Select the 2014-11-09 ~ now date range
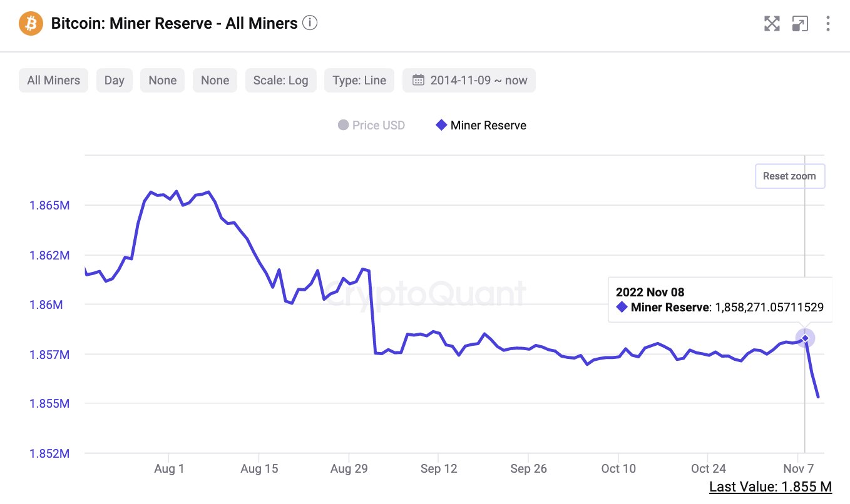The image size is (850, 504). pyautogui.click(x=478, y=80)
